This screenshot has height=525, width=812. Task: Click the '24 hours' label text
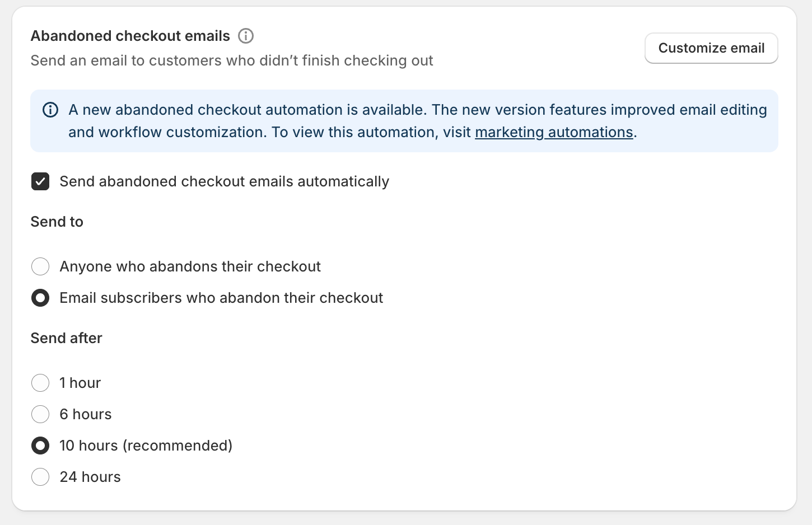90,477
